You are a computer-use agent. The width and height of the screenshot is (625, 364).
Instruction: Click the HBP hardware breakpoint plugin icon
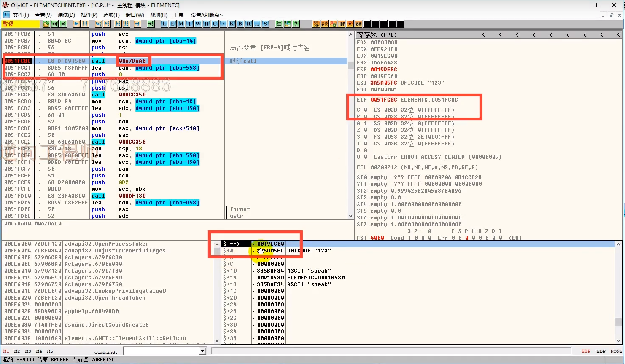[x=341, y=24]
